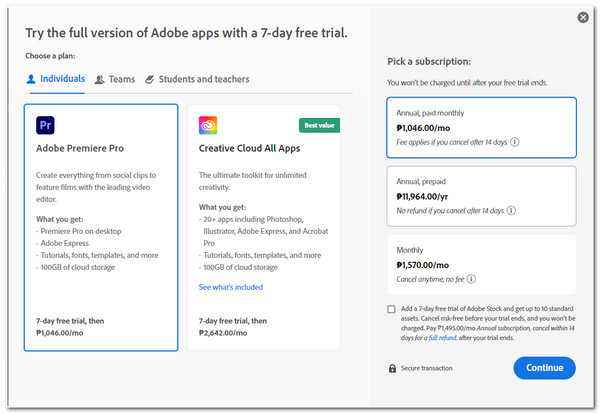
Task: Click the Premiere Pro app icon
Action: [x=45, y=125]
